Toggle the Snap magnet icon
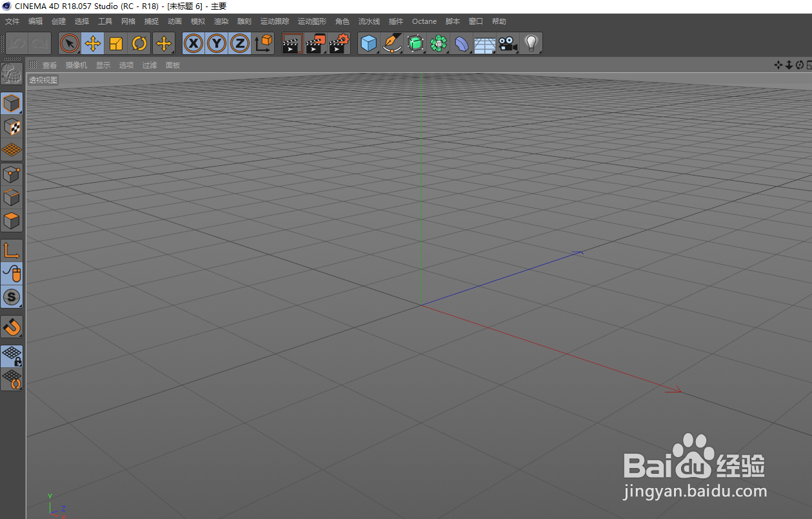Screen dimensions: 812x519 tap(12, 327)
